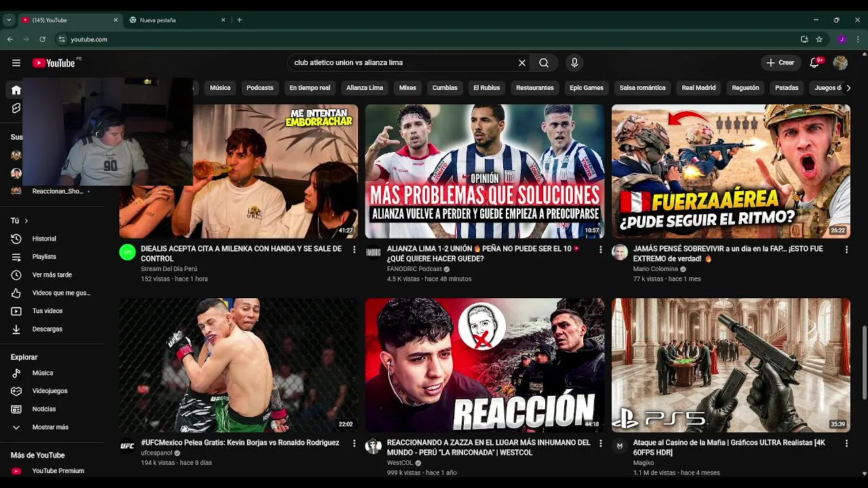Play the UFC fight thumbnail
This screenshot has width=868, height=488.
(x=239, y=365)
